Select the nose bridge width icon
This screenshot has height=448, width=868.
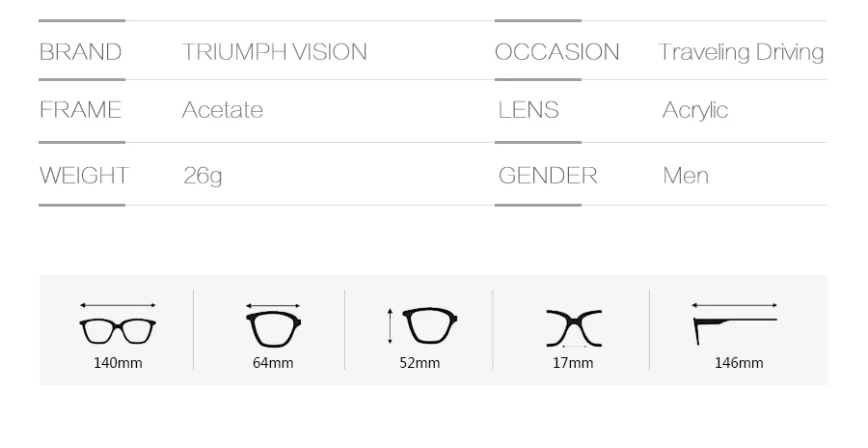coord(574,328)
